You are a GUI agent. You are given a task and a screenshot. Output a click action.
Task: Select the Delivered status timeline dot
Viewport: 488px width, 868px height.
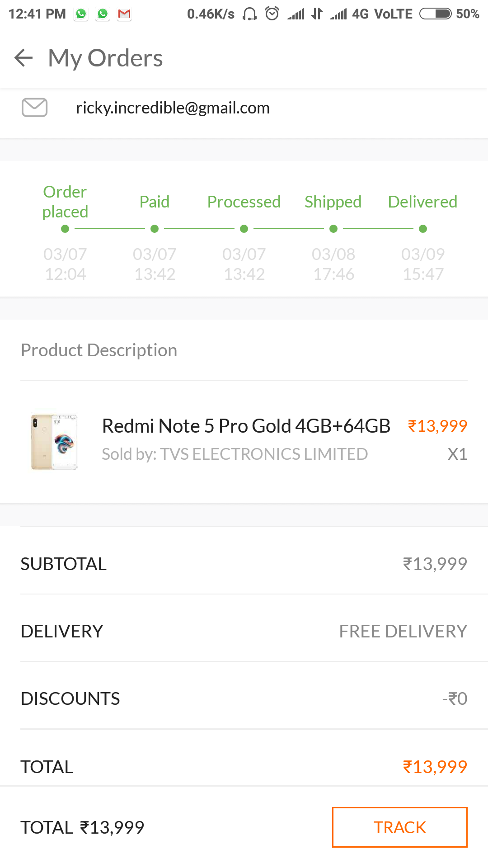tap(423, 229)
